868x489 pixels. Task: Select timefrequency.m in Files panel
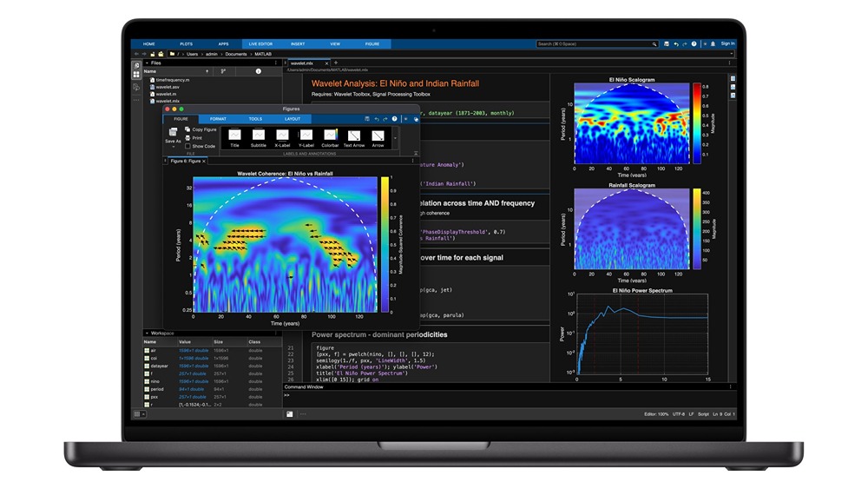click(172, 80)
